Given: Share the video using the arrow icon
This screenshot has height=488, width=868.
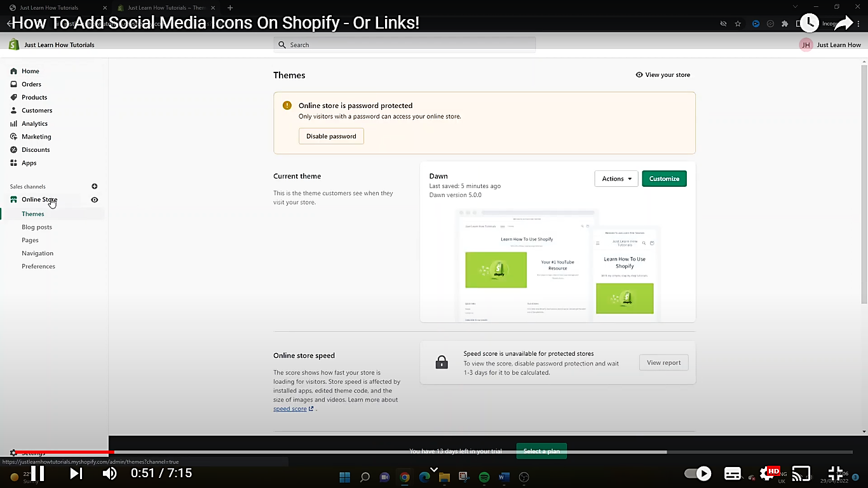Looking at the screenshot, I should (843, 23).
